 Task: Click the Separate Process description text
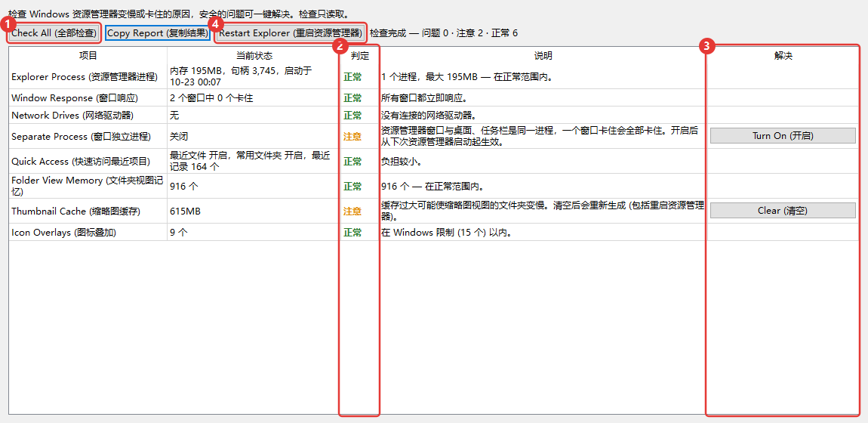click(x=540, y=136)
